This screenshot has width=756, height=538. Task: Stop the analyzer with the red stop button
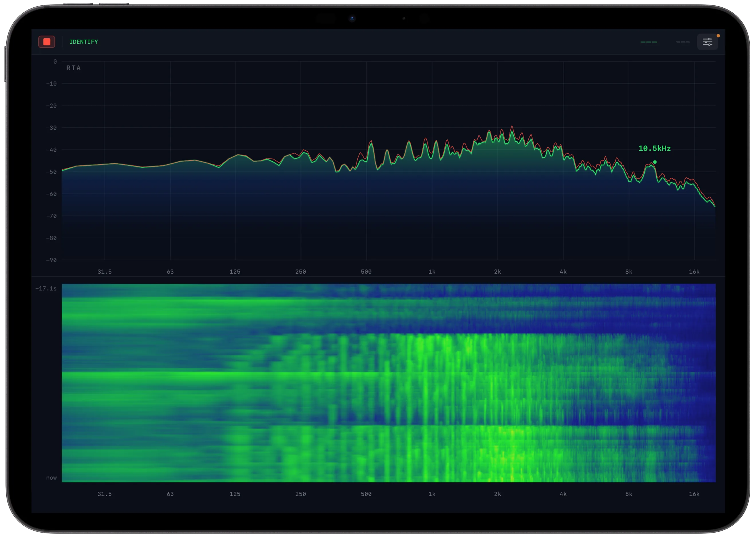(47, 42)
